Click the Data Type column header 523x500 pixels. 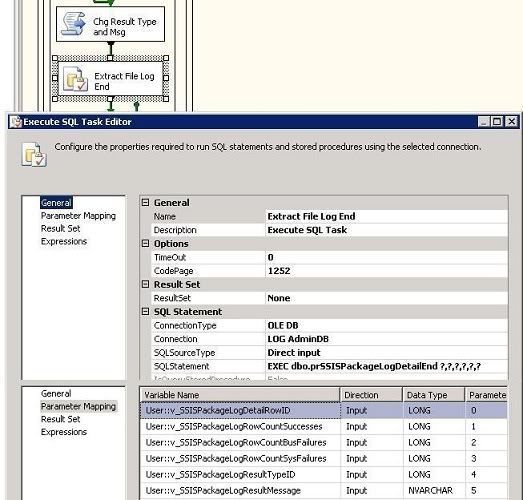[x=434, y=395]
